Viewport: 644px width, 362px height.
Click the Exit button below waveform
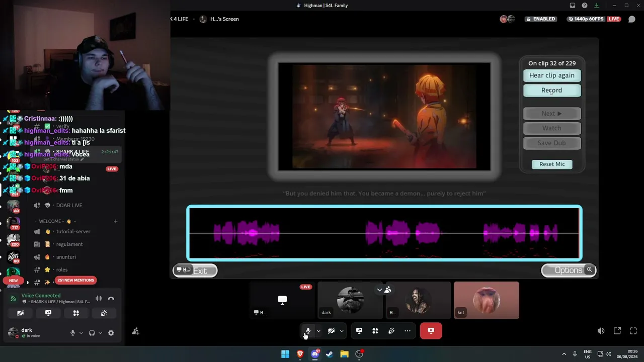click(x=195, y=271)
